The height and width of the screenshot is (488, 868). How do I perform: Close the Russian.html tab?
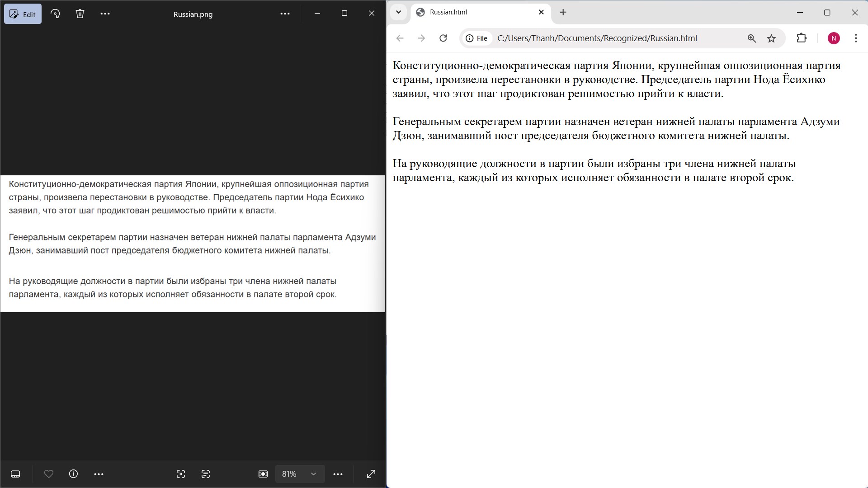pos(541,12)
